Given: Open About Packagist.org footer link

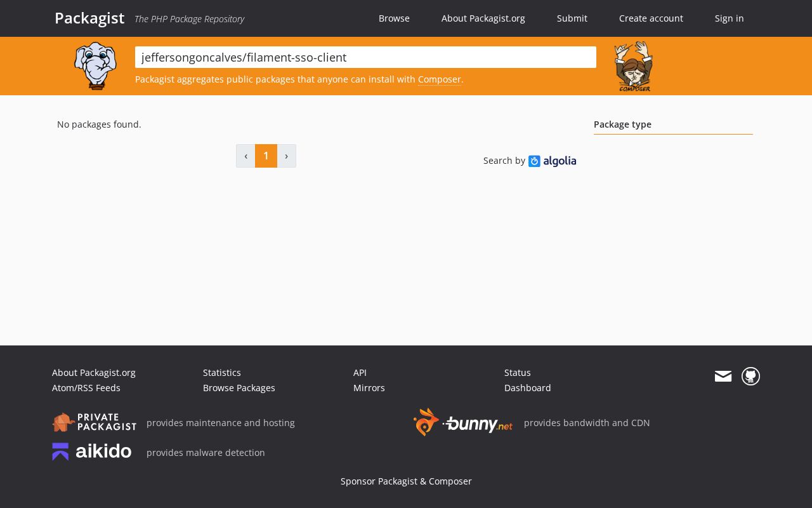Looking at the screenshot, I should tap(94, 373).
